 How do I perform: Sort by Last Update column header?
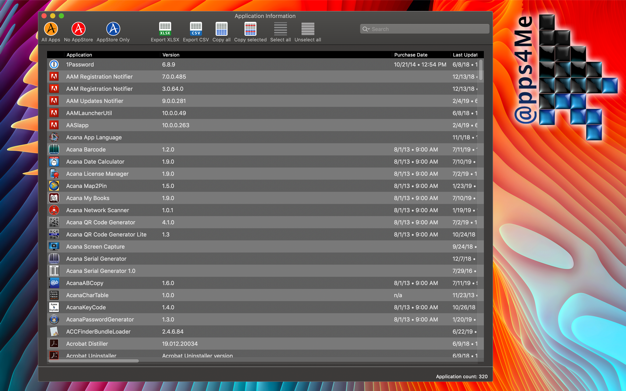coord(465,55)
